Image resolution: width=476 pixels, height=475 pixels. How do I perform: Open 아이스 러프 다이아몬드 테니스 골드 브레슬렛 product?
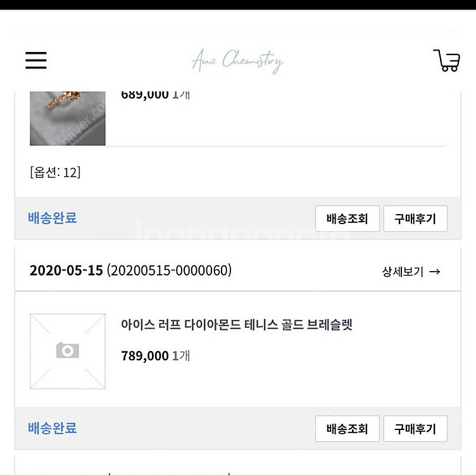pyautogui.click(x=237, y=325)
